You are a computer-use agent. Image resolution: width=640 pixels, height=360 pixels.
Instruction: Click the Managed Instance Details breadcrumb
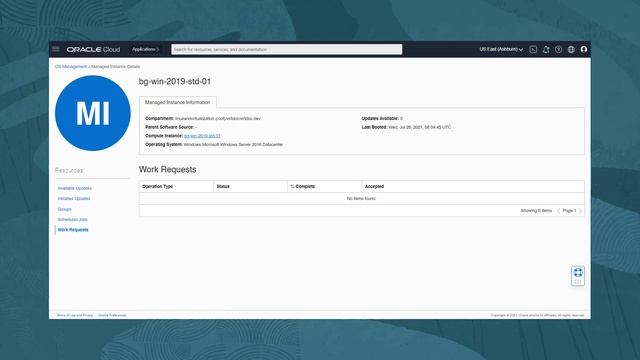pos(116,67)
